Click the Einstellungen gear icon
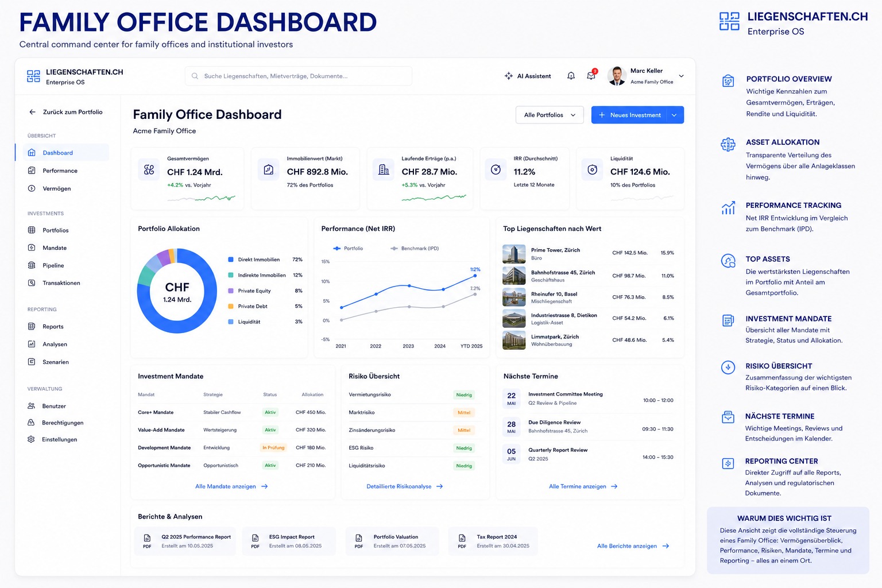 pyautogui.click(x=31, y=439)
